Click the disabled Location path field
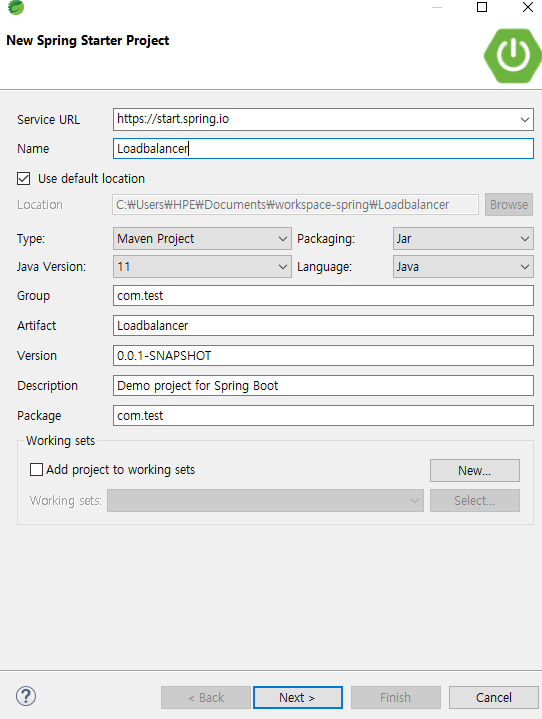Image resolution: width=542 pixels, height=719 pixels. coord(296,205)
